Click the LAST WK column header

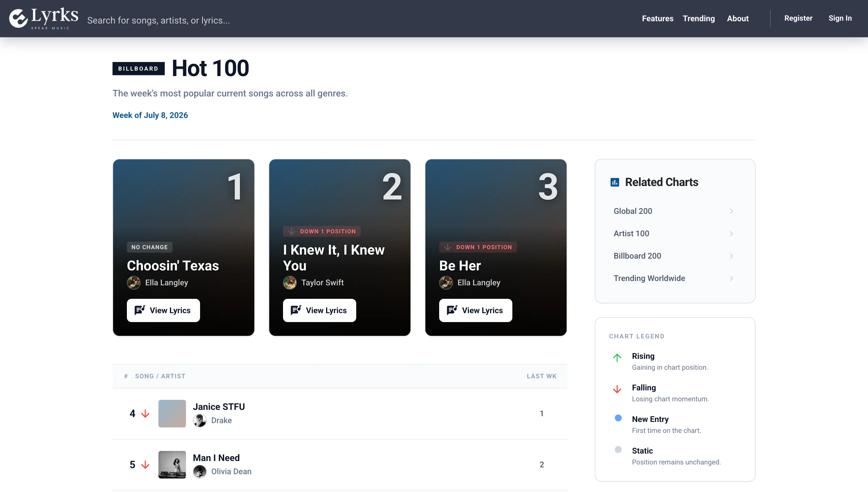tap(542, 376)
